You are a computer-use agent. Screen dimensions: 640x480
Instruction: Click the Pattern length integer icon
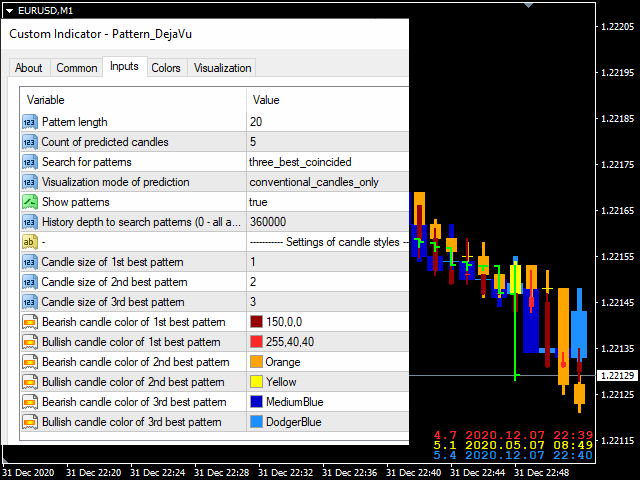tap(30, 122)
